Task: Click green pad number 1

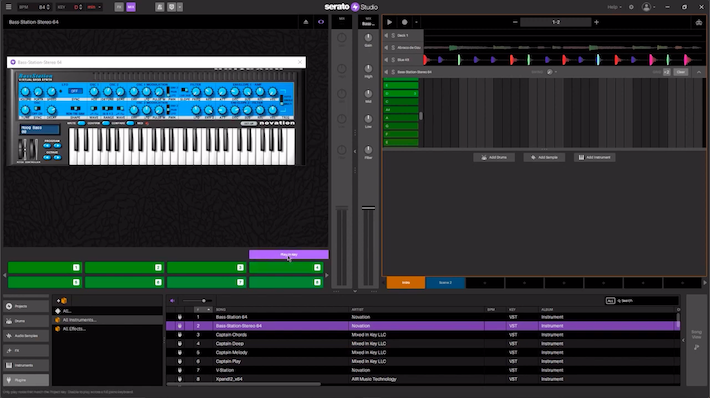Action: (x=44, y=268)
